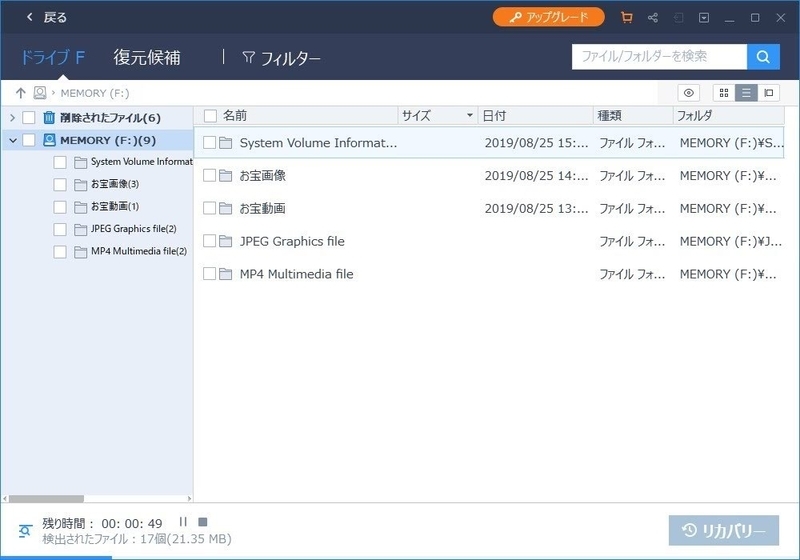
Task: Check the お宝画像 folder in file list
Action: pos(209,175)
